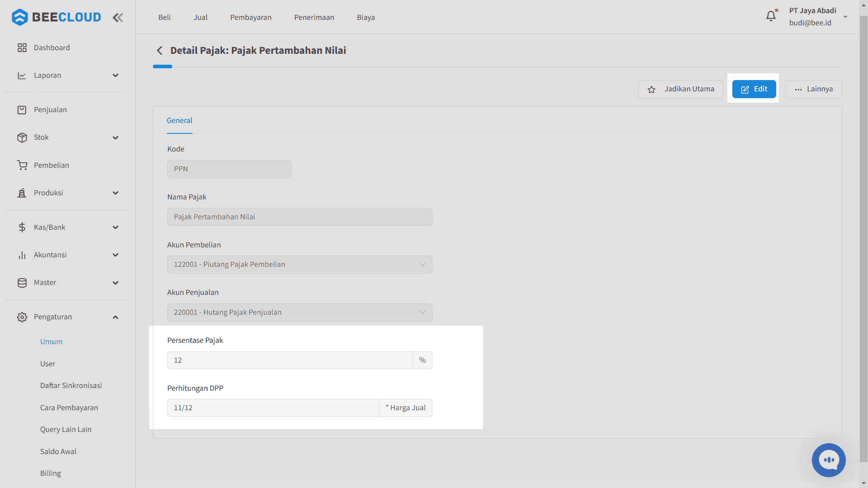Screen dimensions: 868x488
Task: Expand the Akuntansi menu chevron
Action: (x=115, y=255)
